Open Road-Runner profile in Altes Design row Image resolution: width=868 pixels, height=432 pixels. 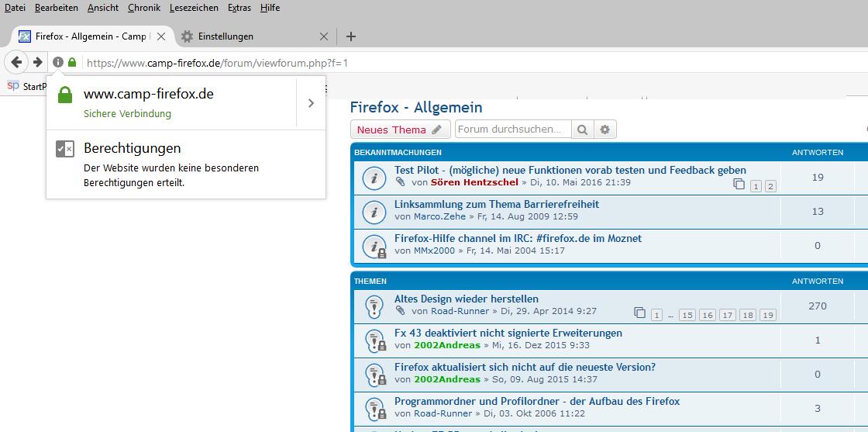point(460,311)
